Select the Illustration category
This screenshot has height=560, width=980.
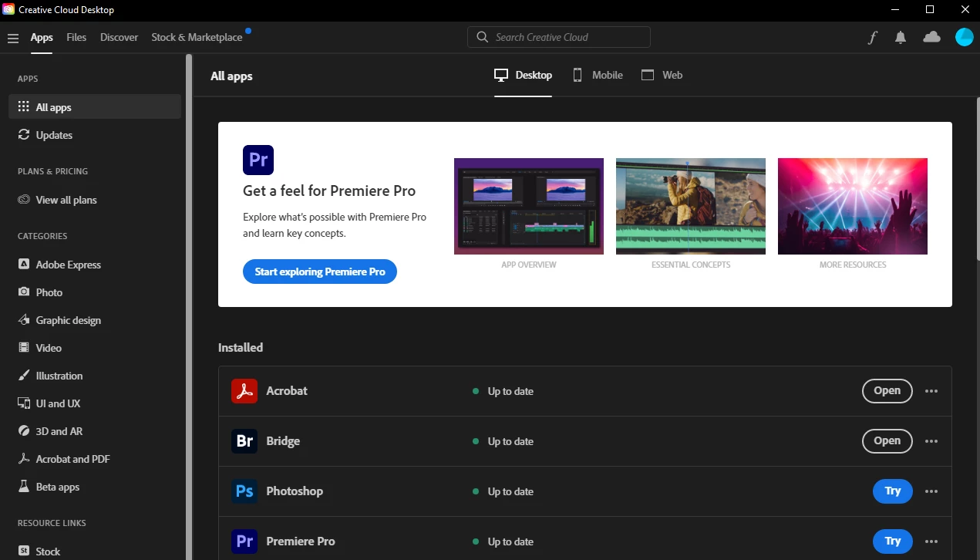coord(95,376)
